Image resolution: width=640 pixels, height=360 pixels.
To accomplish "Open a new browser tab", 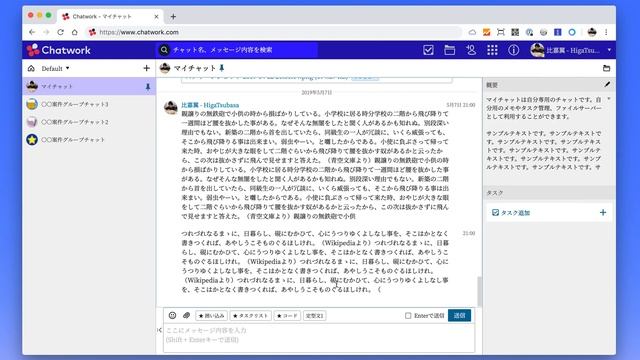I will pyautogui.click(x=173, y=17).
